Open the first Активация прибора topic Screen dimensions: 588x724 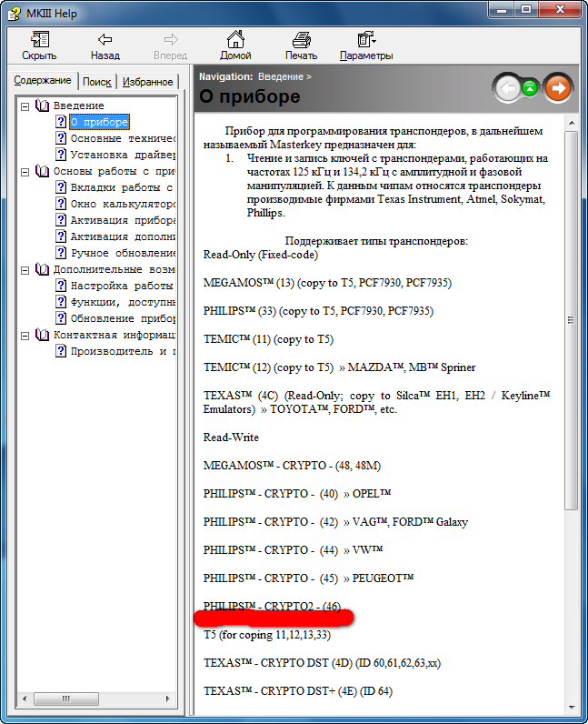pyautogui.click(x=123, y=220)
